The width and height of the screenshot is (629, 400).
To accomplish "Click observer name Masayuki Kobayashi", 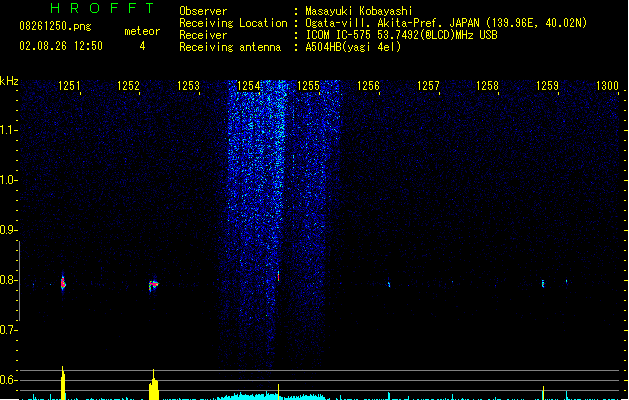I will (x=359, y=11).
